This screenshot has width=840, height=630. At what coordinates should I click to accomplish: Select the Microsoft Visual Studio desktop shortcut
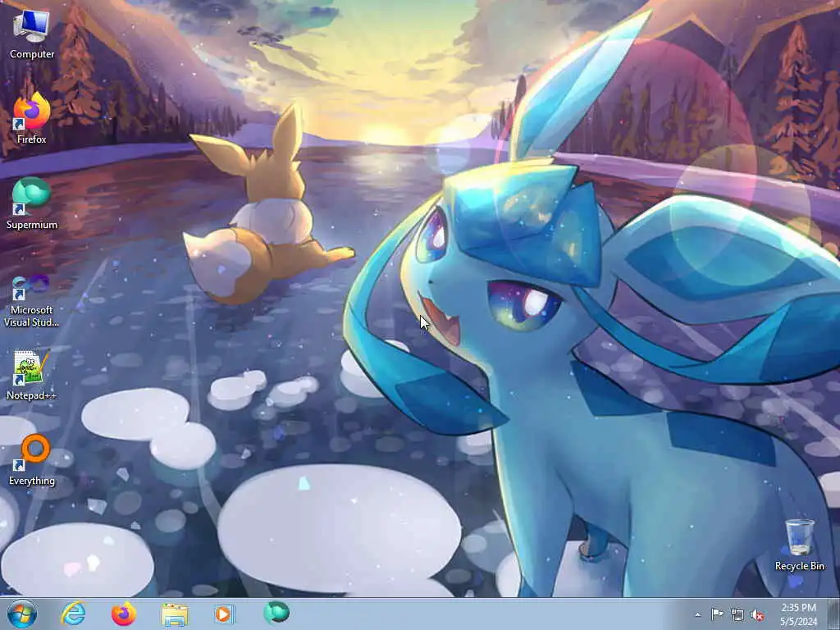(x=32, y=300)
